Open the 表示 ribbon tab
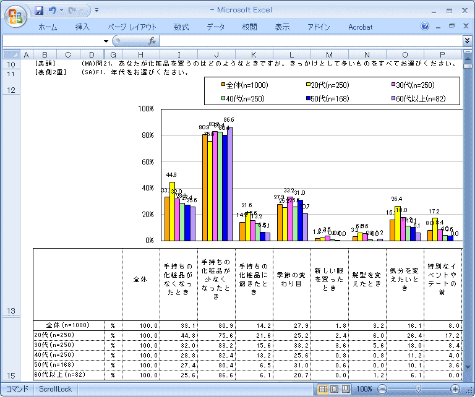 (x=282, y=27)
